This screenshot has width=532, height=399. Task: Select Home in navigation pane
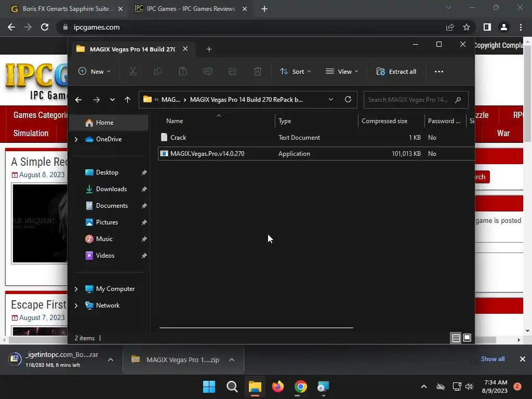tap(109, 123)
